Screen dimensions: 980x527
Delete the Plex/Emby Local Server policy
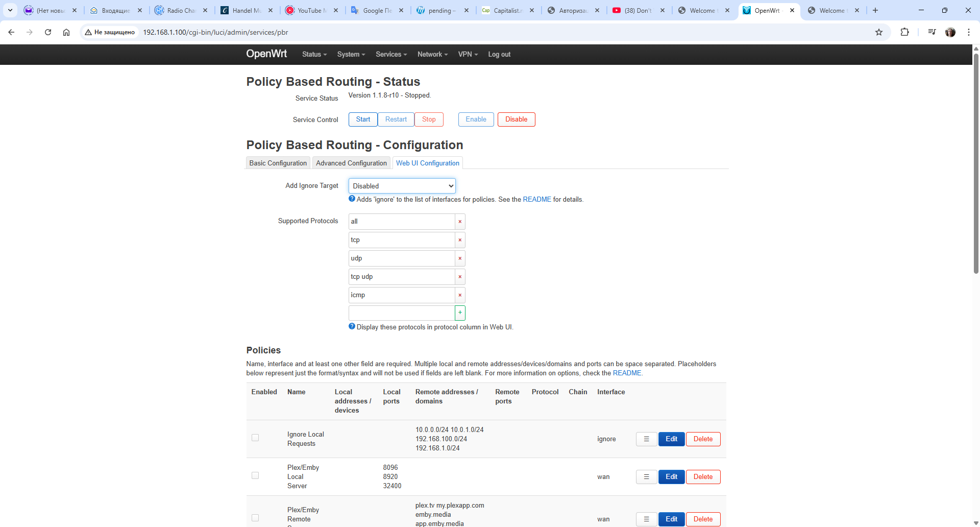tap(703, 477)
